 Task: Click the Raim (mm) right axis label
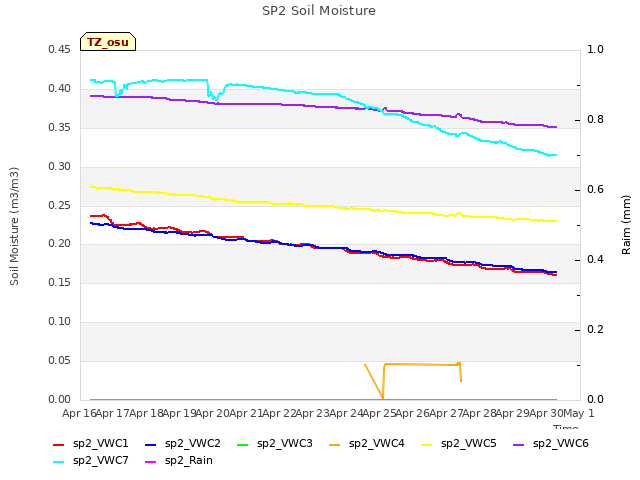point(626,225)
